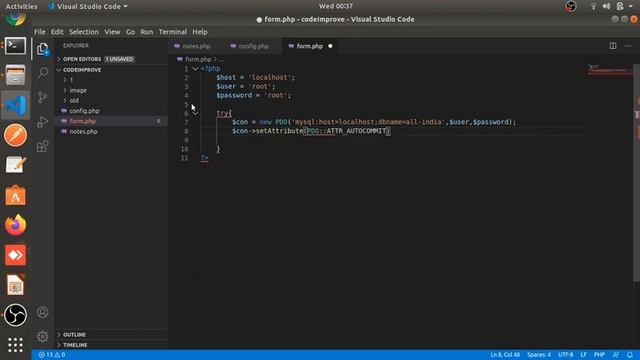Launch Terminal from the Ubuntu dock

16,46
